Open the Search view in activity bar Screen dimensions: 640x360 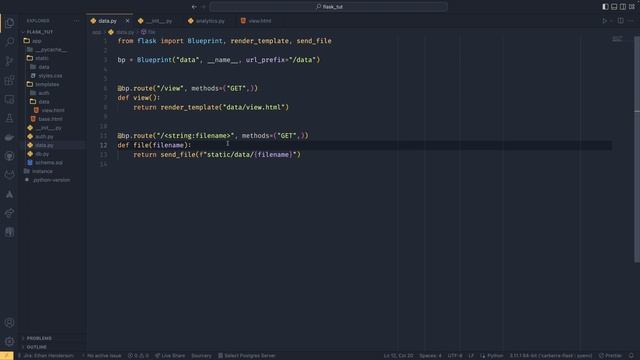pos(9,42)
